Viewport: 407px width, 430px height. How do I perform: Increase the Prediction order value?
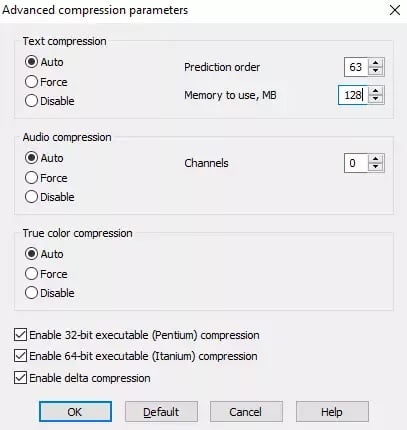[x=376, y=63]
